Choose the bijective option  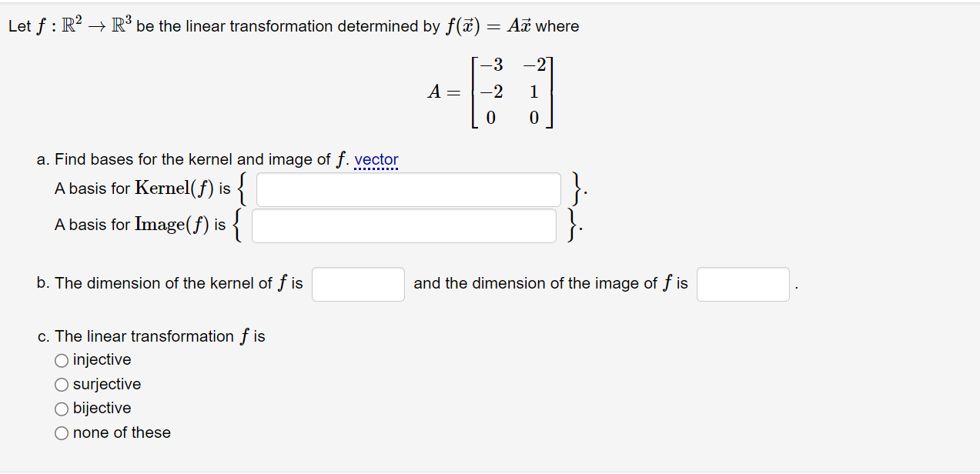(x=61, y=409)
